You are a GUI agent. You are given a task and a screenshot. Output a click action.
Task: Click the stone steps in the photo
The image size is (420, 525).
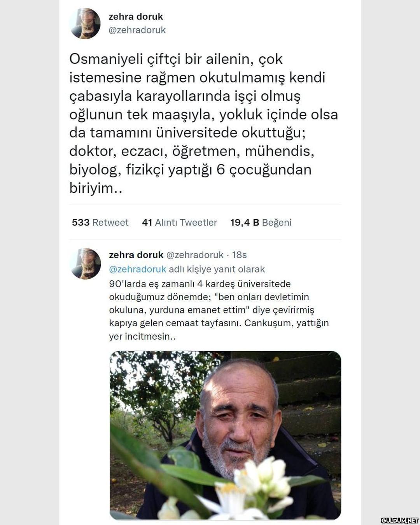[x=307, y=404]
